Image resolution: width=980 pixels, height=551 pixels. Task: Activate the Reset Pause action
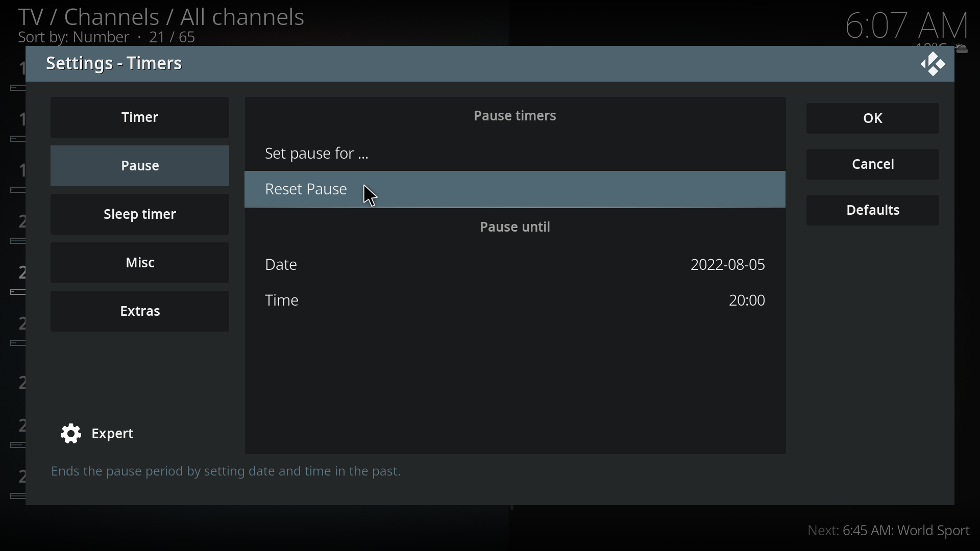click(306, 190)
